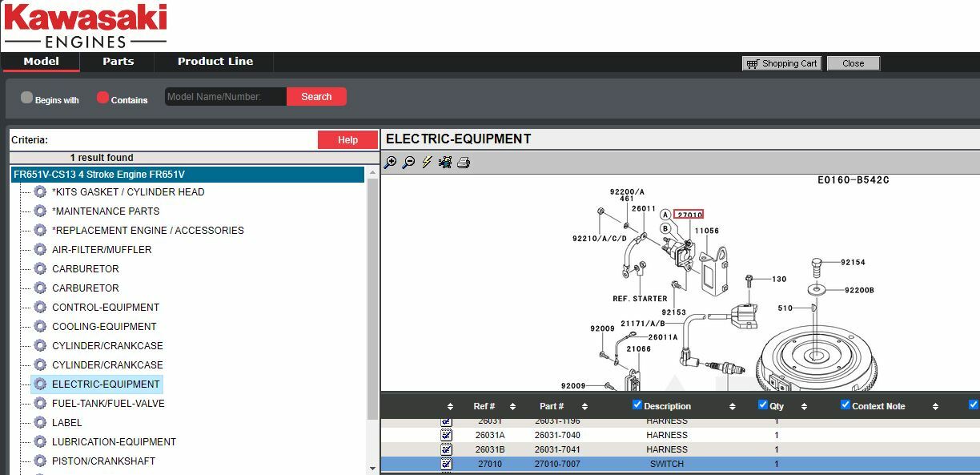Click the 11056 label in diagram

click(706, 231)
